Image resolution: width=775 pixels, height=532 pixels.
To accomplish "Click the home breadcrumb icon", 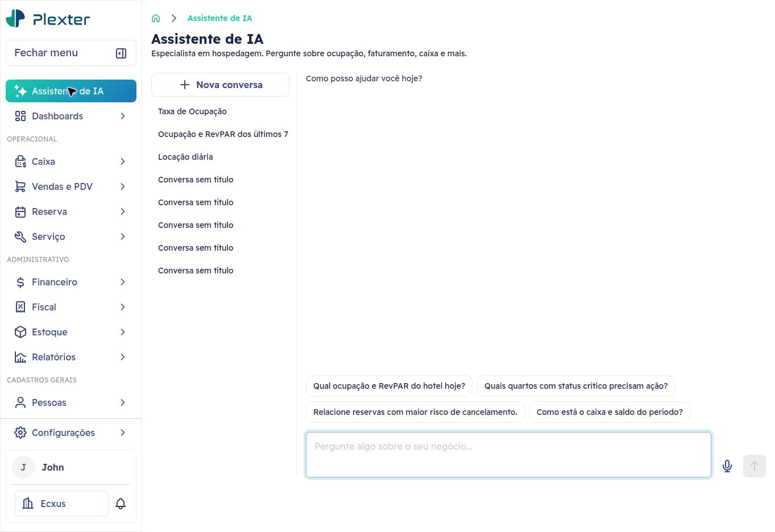I will 156,18.
